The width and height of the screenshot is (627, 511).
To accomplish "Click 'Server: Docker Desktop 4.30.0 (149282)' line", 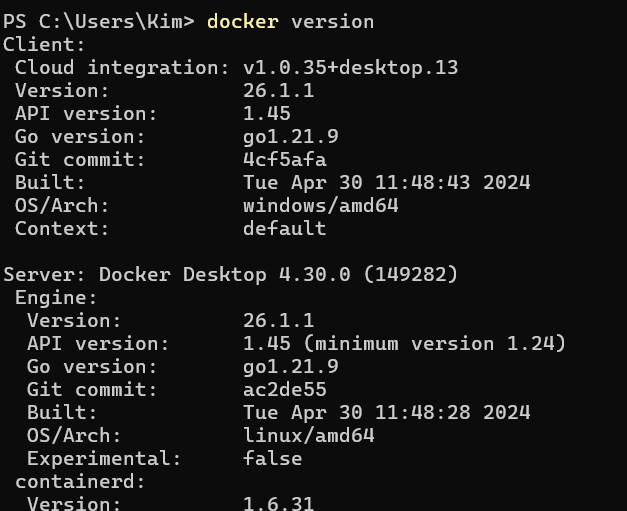I will pyautogui.click(x=230, y=275).
